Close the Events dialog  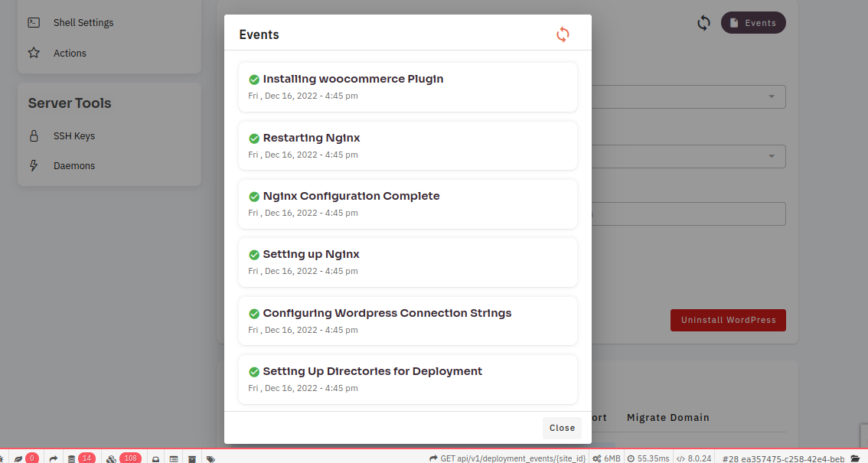(x=562, y=428)
